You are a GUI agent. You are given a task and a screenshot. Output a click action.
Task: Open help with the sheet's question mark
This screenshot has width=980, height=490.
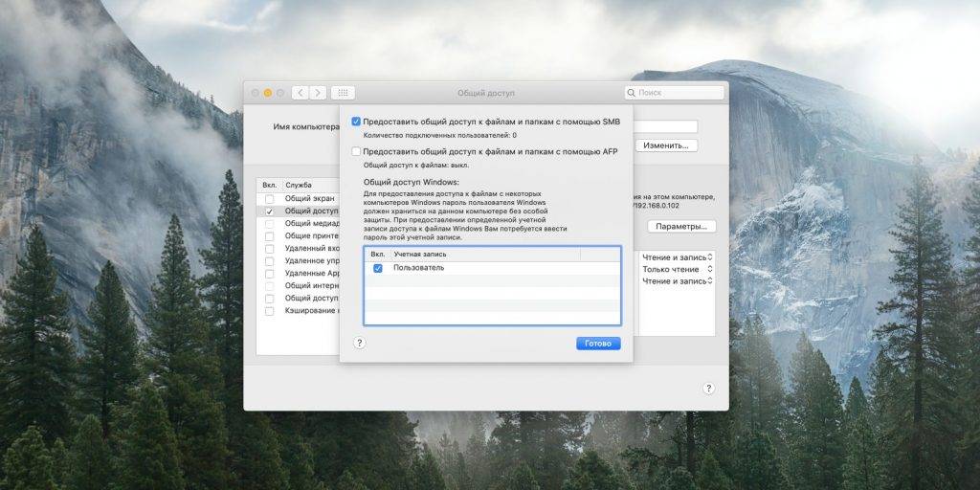(360, 342)
